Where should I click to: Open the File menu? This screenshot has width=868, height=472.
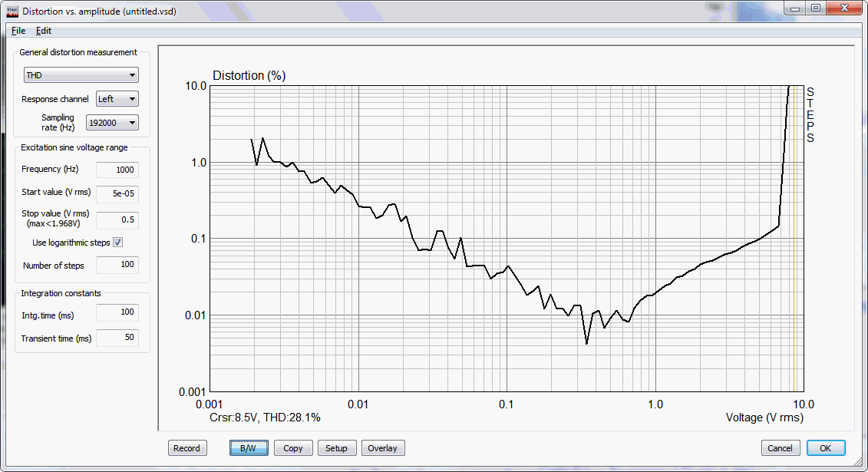tap(18, 31)
